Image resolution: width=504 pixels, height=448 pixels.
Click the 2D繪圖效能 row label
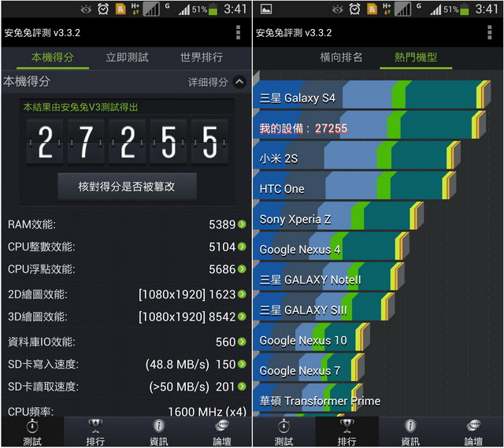tap(38, 294)
